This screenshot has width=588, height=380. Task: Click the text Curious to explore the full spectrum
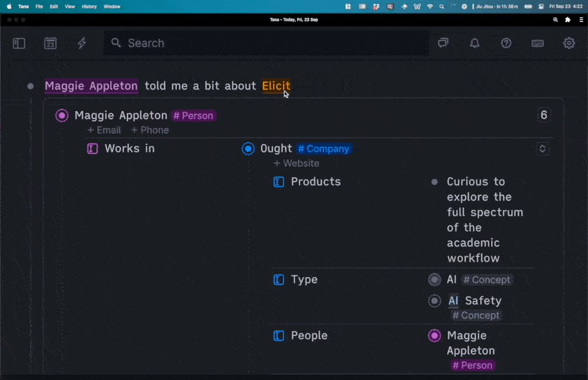tap(485, 220)
